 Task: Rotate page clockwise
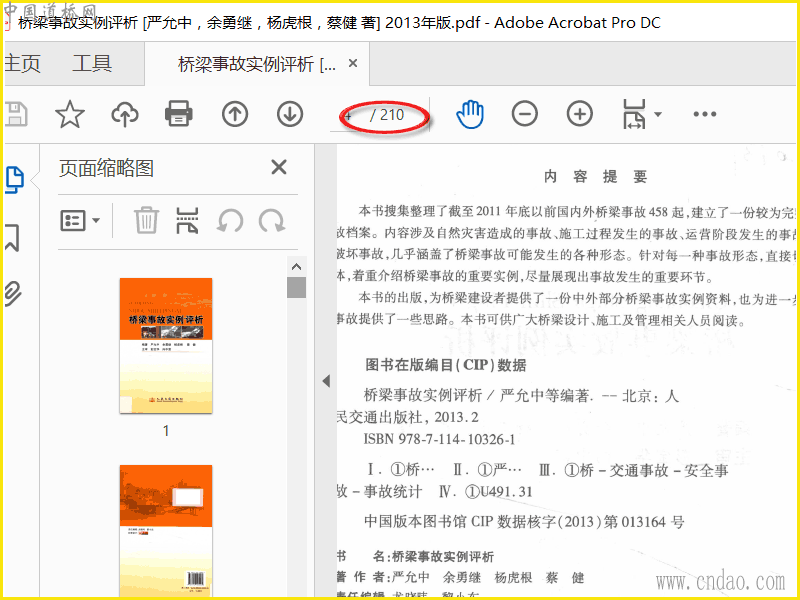pos(271,221)
